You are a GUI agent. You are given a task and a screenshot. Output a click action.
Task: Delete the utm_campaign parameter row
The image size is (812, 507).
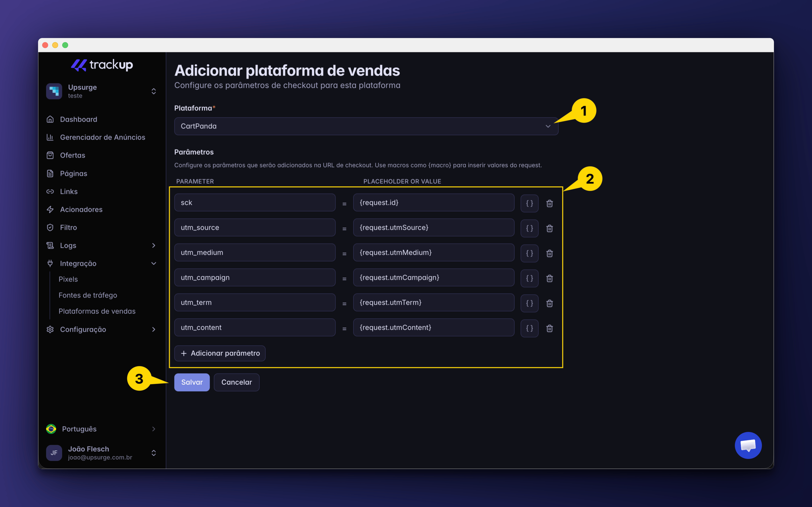550,278
